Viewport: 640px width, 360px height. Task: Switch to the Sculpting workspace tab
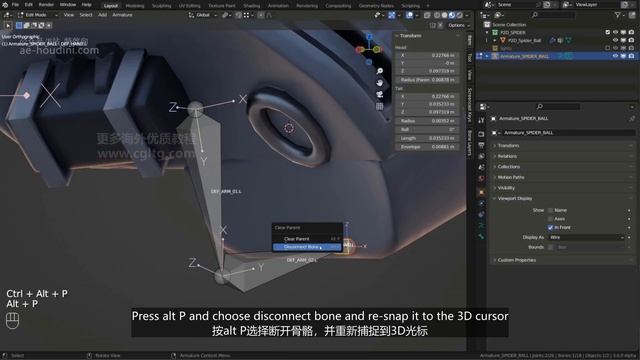tap(162, 6)
